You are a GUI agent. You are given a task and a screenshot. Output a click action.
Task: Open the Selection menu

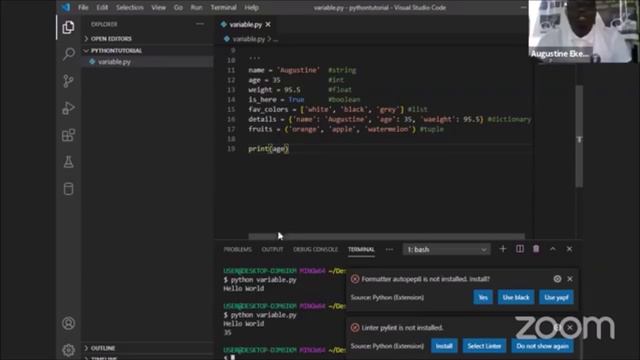coord(129,7)
